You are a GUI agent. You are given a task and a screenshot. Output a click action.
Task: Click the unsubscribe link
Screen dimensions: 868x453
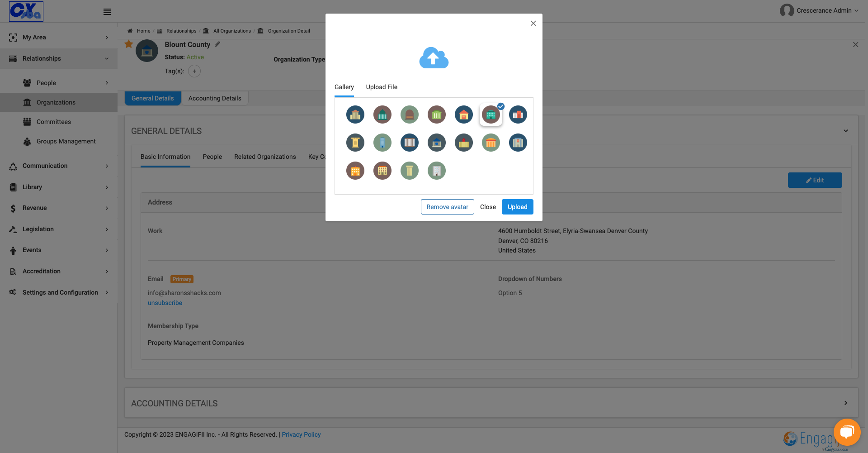[165, 303]
